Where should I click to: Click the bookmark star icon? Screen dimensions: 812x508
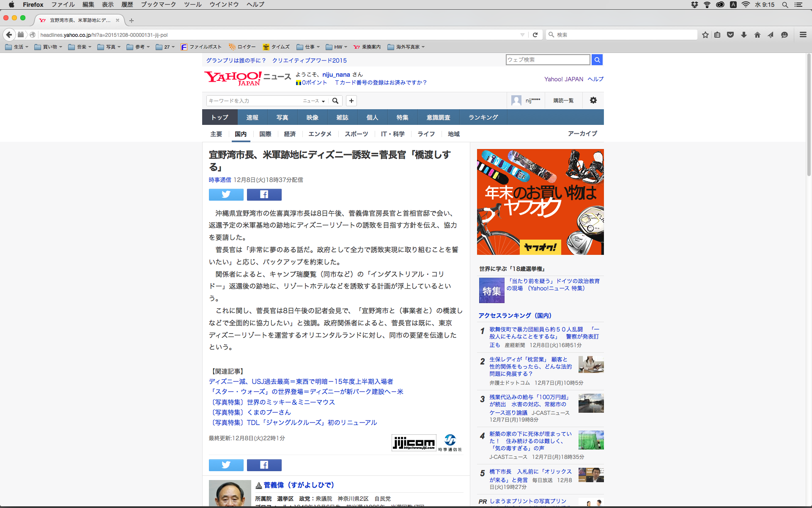(705, 35)
